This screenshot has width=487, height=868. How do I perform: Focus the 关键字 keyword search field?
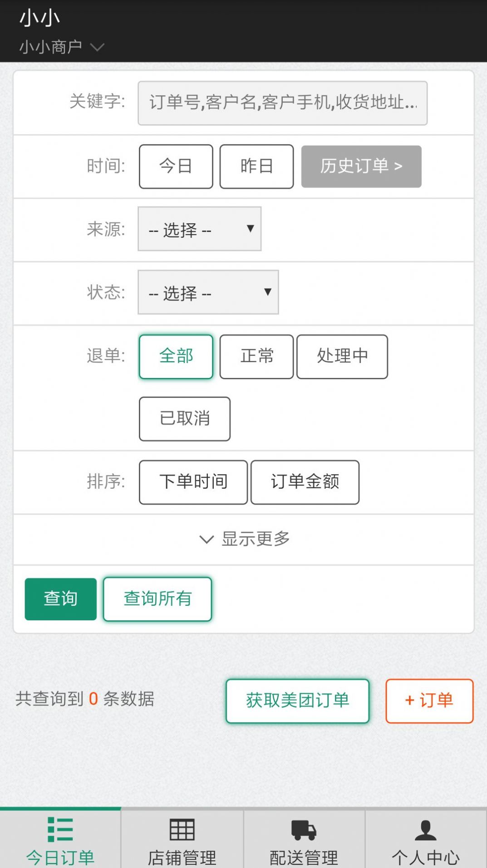282,103
